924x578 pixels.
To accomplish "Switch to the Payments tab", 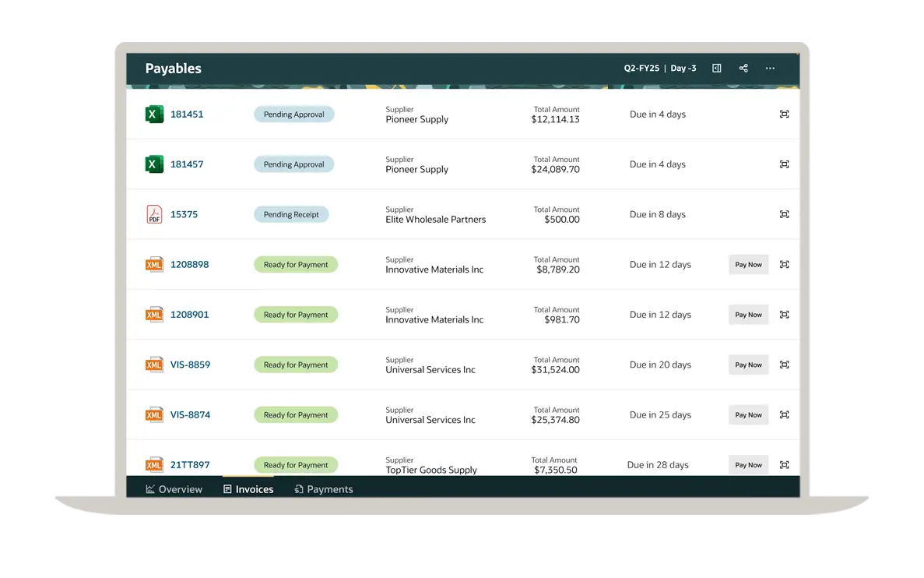I will 324,489.
